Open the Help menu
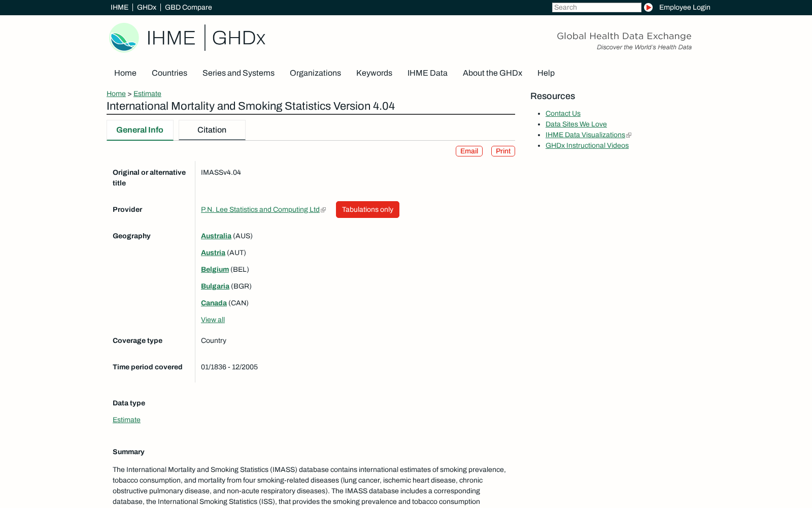The width and height of the screenshot is (812, 508). (x=546, y=73)
